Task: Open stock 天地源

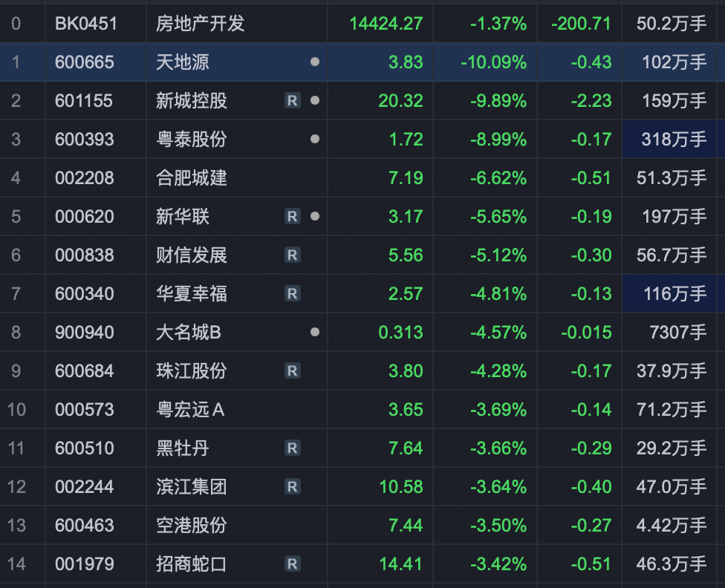Action: pos(183,62)
